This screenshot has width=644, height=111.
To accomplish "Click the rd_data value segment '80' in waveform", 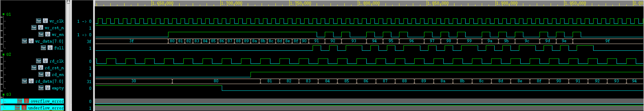I will (216, 81).
